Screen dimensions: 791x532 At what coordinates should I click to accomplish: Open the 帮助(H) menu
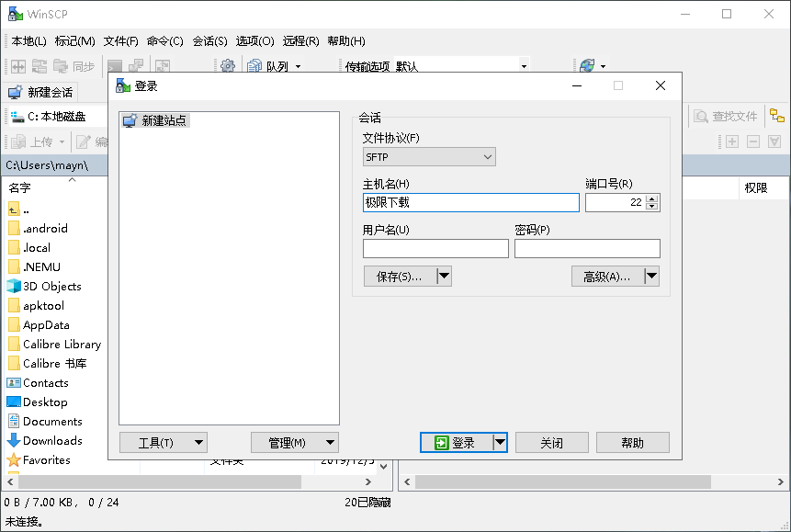click(x=346, y=41)
